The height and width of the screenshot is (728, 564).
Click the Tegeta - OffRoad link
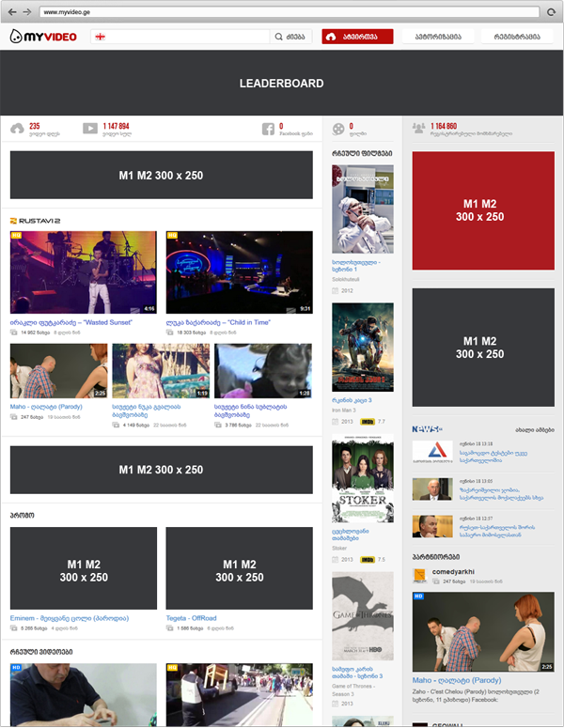(193, 618)
